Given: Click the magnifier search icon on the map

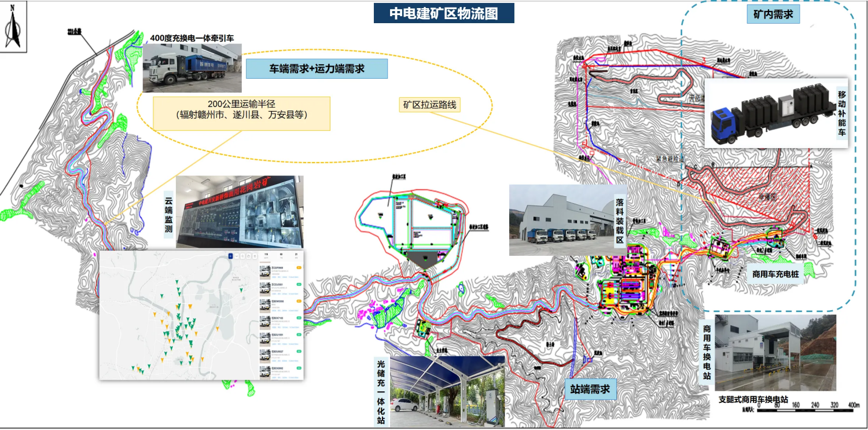Looking at the screenshot, I should tap(242, 256).
